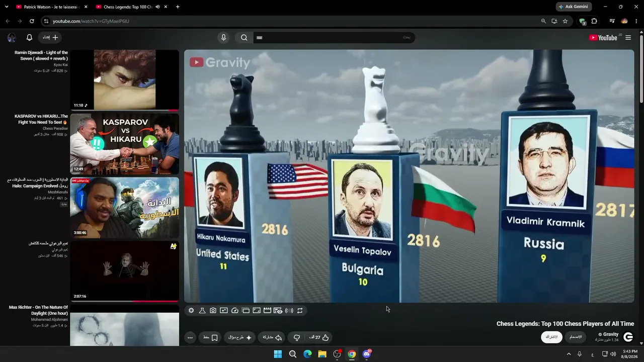Join the Gravity channel membership
This screenshot has height=362, width=644.
(x=576, y=337)
